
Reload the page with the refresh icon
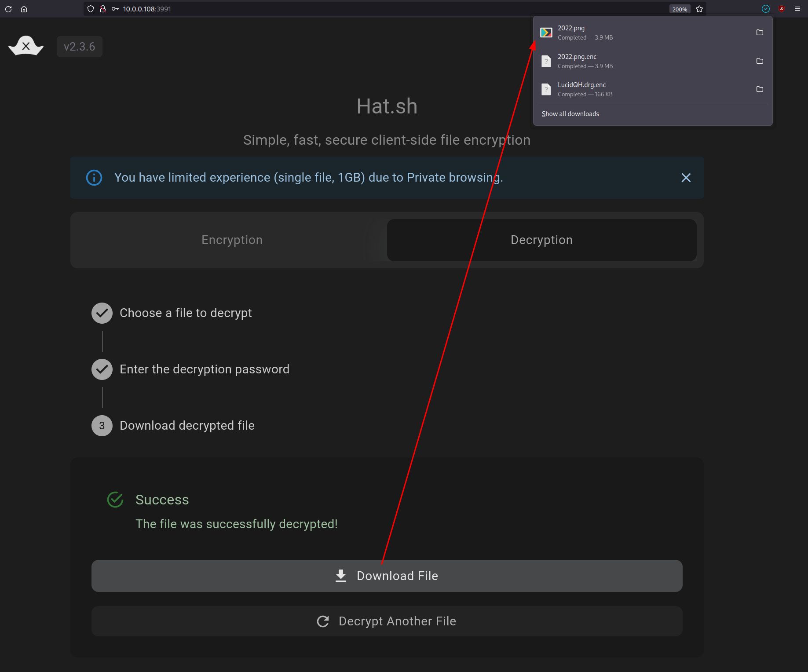click(x=8, y=9)
